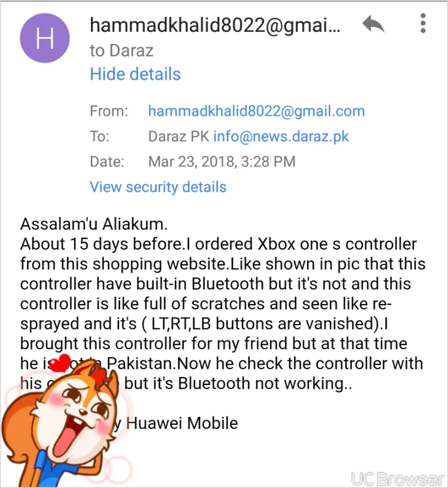Click the date Mar 23, 2018, 3:28 PM

coord(222,162)
